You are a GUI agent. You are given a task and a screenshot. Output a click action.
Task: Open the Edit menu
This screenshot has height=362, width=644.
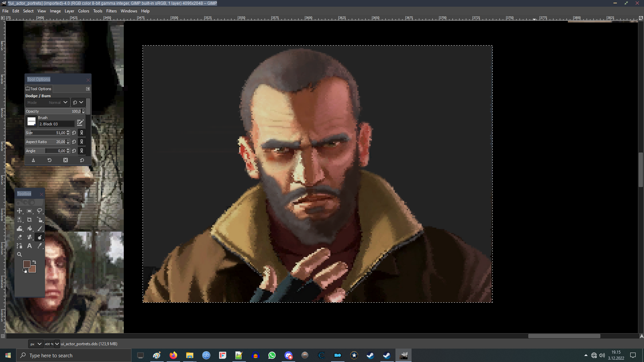[16, 11]
